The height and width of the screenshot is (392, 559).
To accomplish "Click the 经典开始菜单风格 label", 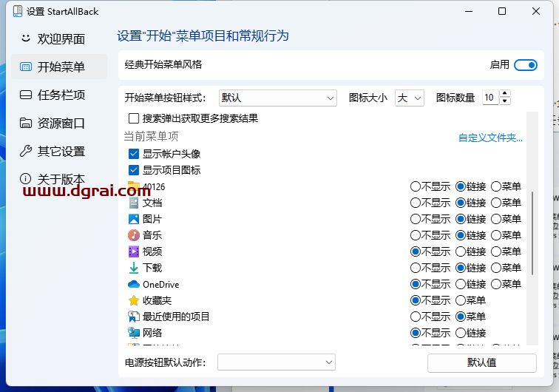I will tap(163, 64).
